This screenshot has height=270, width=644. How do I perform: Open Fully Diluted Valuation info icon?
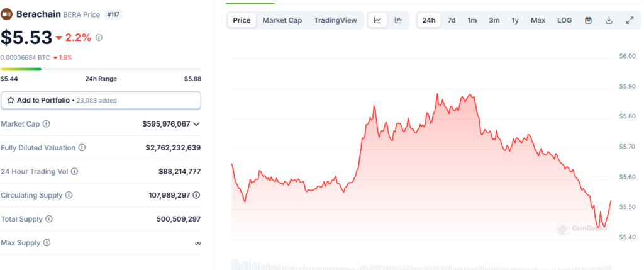tap(82, 147)
